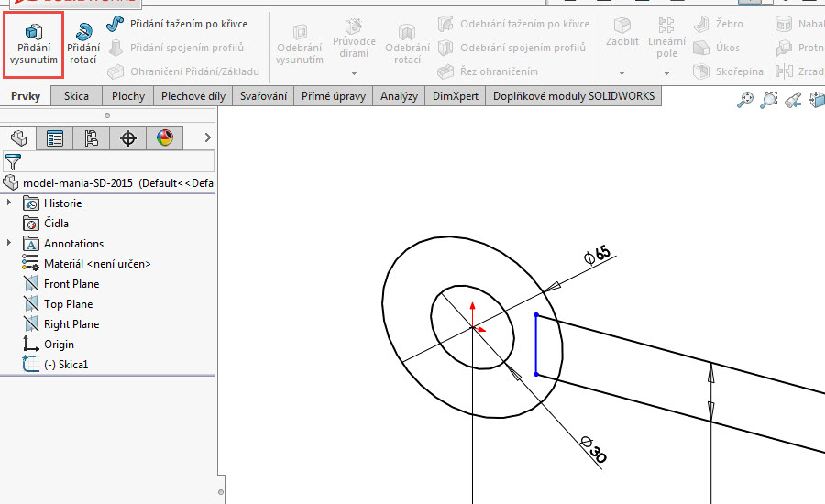Select the Skica1 sketch in tree
Image resolution: width=825 pixels, height=504 pixels.
click(x=66, y=365)
